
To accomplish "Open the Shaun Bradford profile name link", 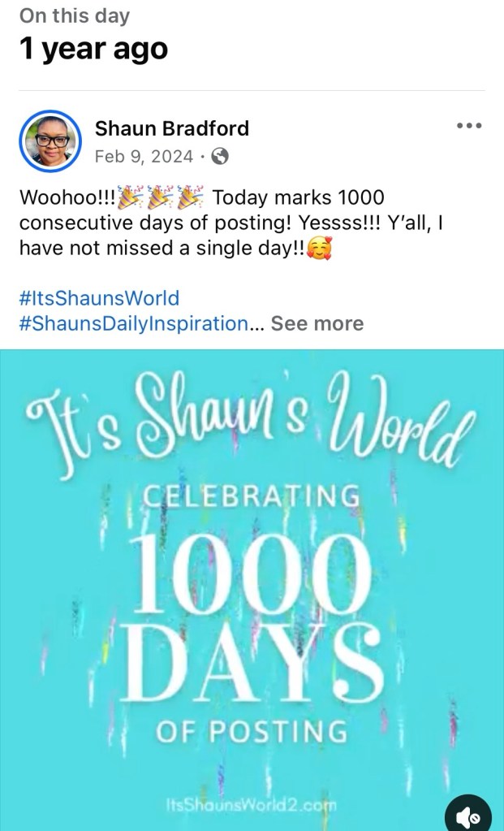I will click(172, 128).
